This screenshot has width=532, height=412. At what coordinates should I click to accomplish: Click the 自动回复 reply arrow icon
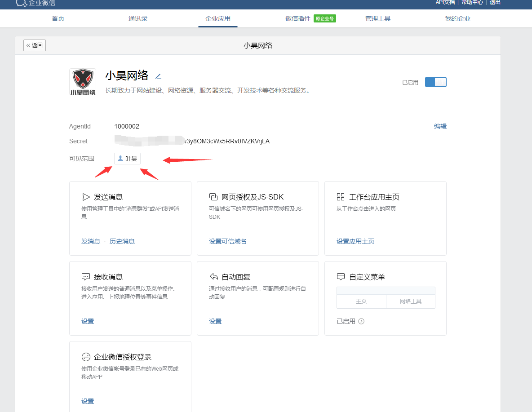point(213,277)
